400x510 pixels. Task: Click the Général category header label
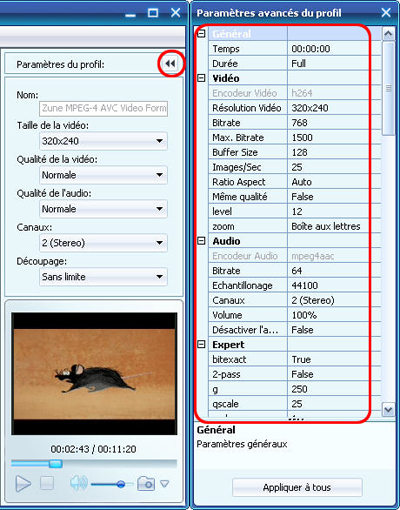[x=231, y=34]
